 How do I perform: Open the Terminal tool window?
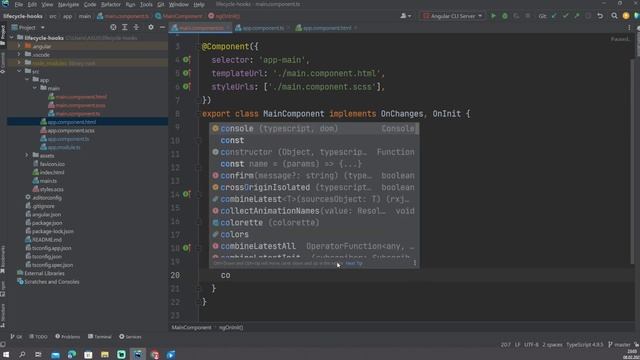pyautogui.click(x=100, y=337)
